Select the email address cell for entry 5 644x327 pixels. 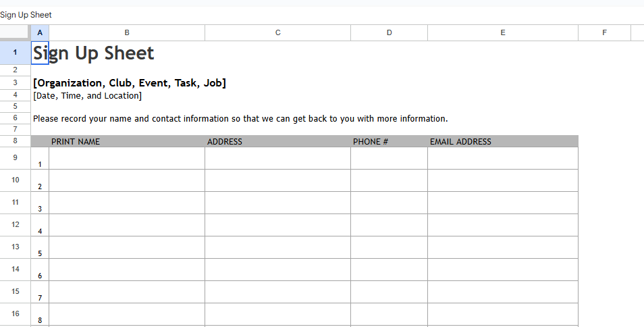[x=503, y=247]
